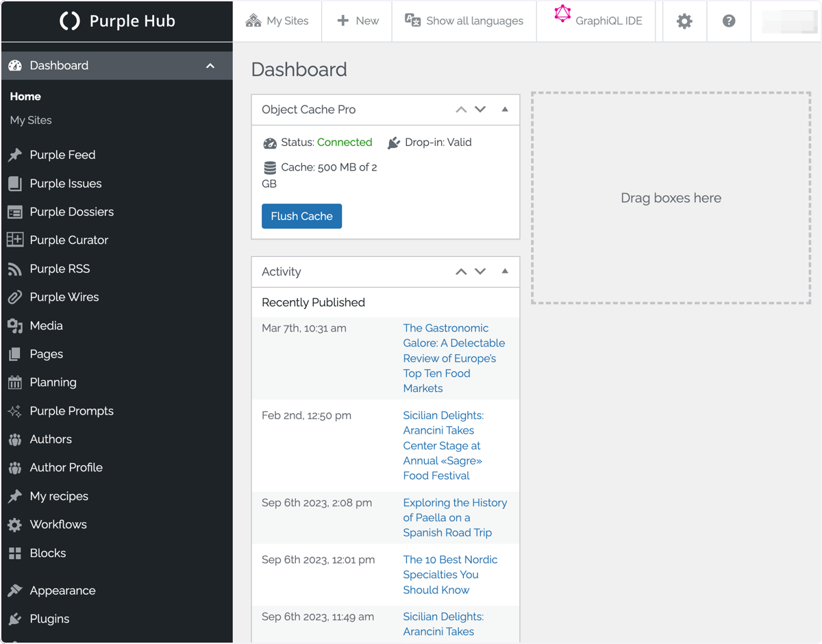
Task: Click the Sep 6th 2023, 11:49 am date
Action: click(x=318, y=617)
